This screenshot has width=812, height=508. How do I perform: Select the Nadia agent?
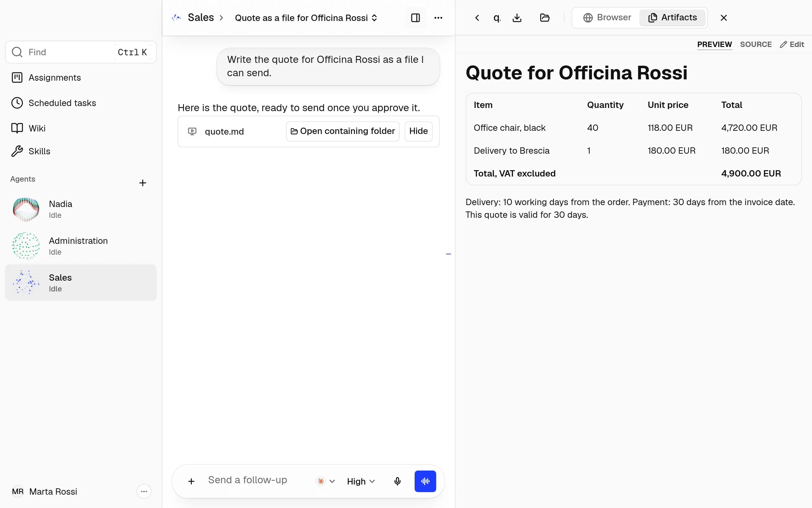pos(81,209)
